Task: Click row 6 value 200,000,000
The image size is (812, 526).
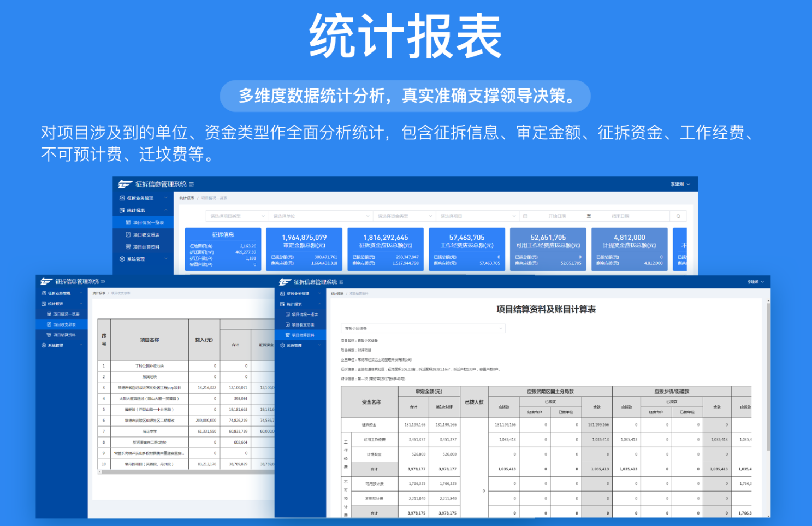Action: 206,421
